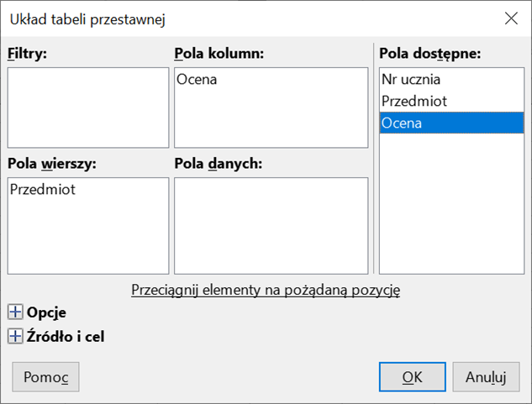Click the Pola danych: heading label
This screenshot has width=532, height=404.
click(x=219, y=163)
